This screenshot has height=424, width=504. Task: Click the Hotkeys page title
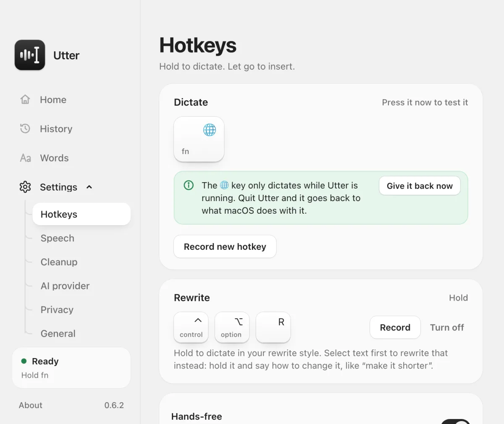(x=198, y=45)
